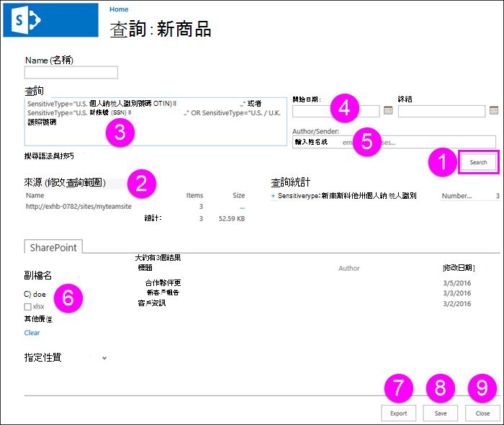Click the Export button
This screenshot has width=504, height=425.
(399, 413)
